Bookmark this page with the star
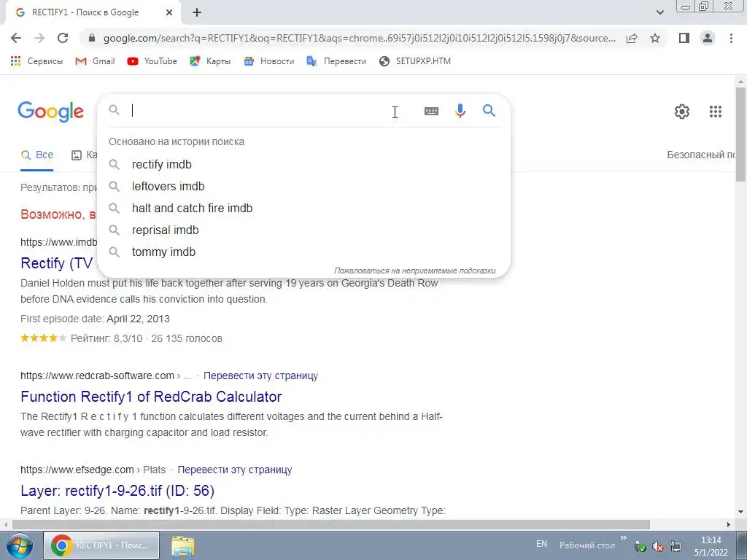 [655, 38]
